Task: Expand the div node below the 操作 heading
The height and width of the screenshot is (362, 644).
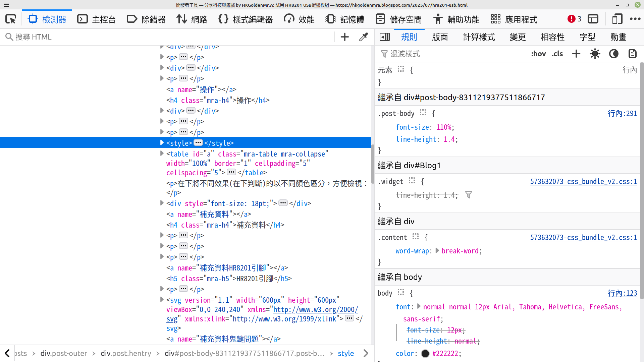Action: (162, 111)
